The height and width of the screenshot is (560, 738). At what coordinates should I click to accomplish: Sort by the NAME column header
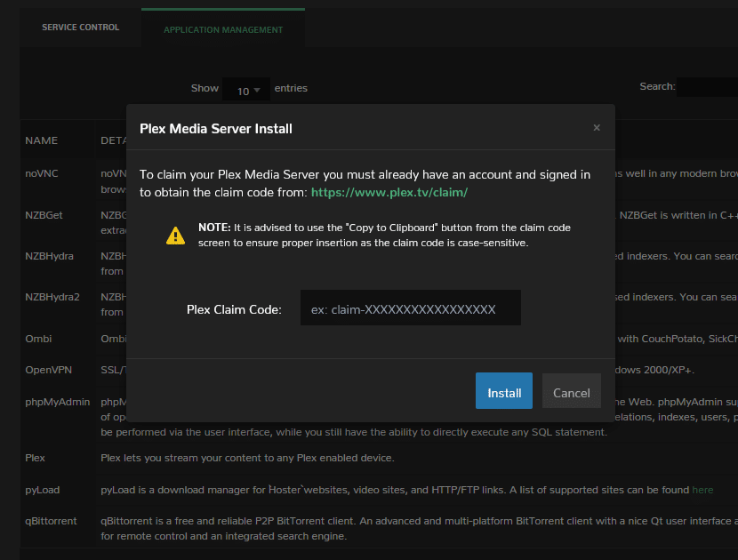pos(41,140)
